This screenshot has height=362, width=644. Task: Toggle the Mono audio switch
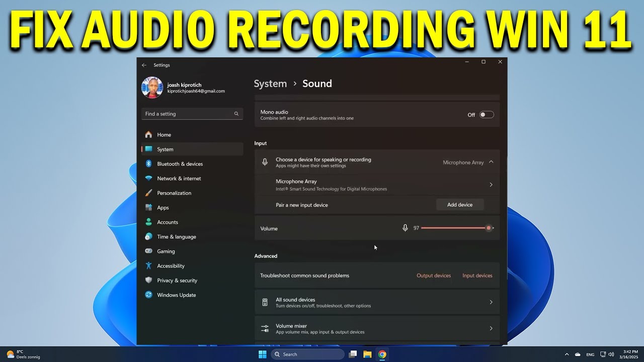click(x=487, y=115)
